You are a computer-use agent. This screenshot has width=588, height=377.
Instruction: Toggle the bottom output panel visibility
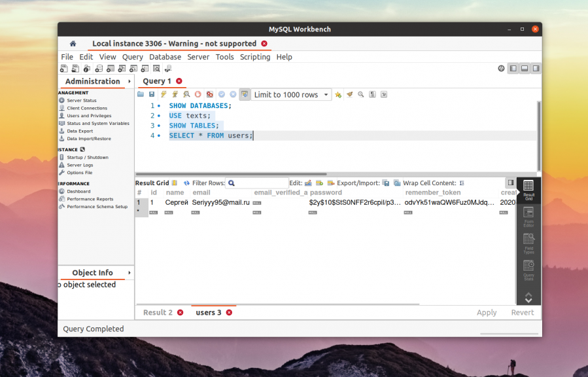tap(525, 68)
